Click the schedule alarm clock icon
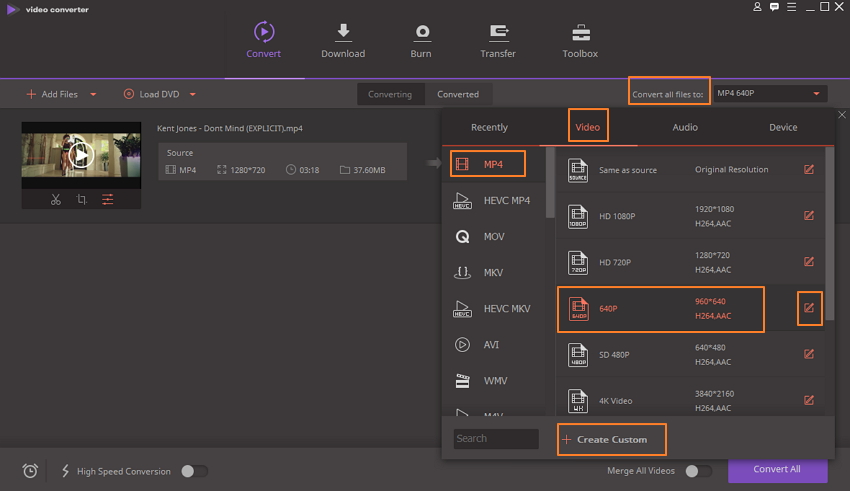The height and width of the screenshot is (491, 850). click(x=30, y=470)
